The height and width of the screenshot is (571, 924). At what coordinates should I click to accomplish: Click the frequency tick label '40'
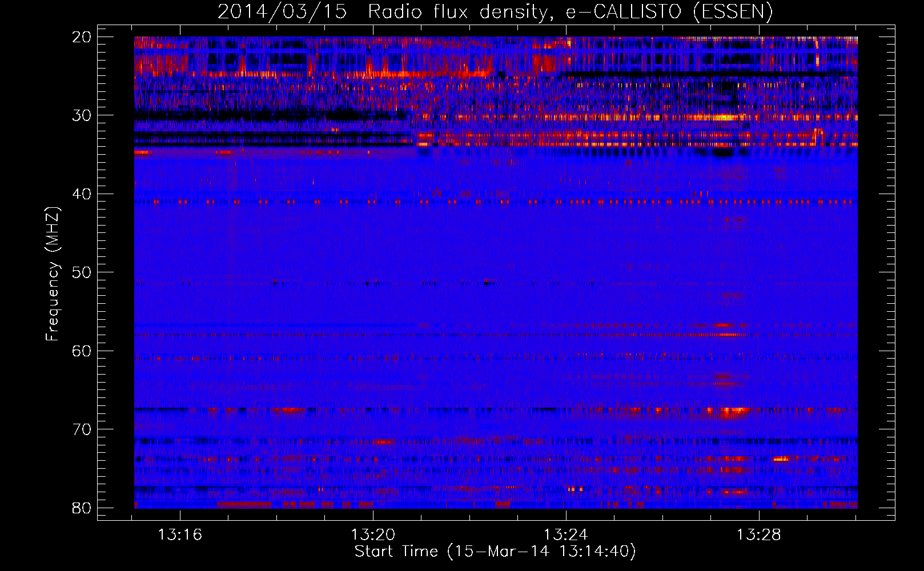point(82,194)
